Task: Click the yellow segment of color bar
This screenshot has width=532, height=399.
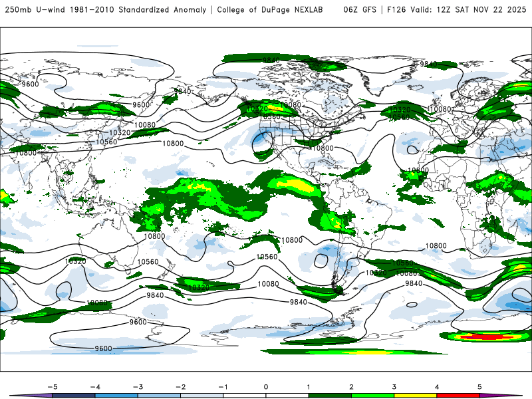Action: tap(415, 396)
